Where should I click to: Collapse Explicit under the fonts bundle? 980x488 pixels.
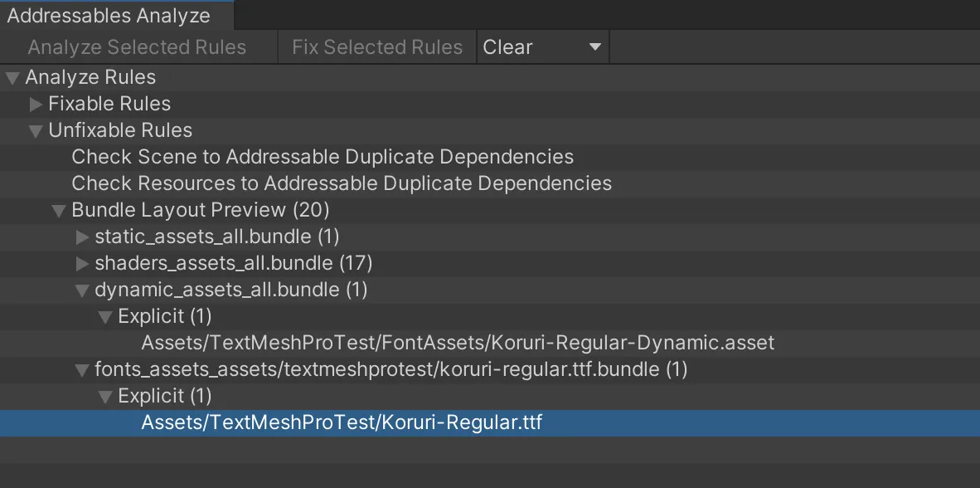point(105,396)
